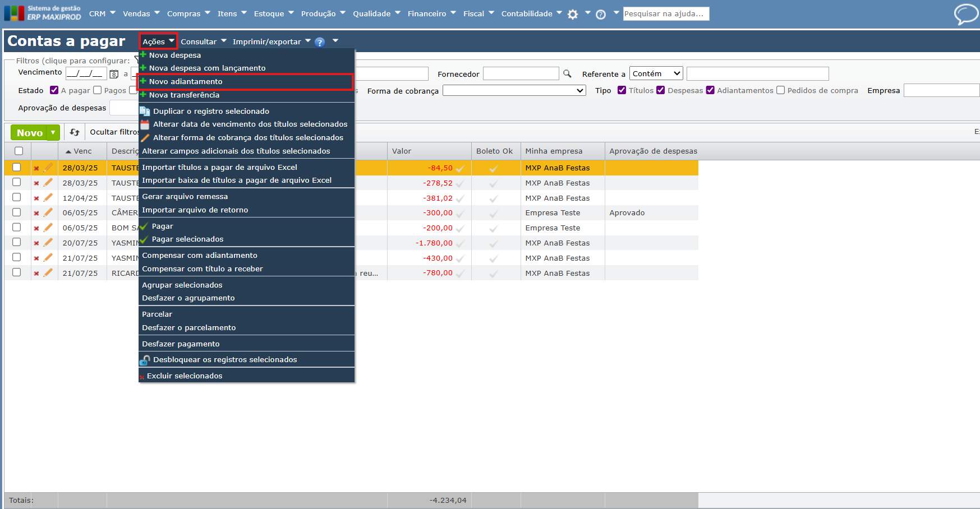Click the red delete X on 06/05/25 CÂMER row
Screen dimensions: 980x509
pyautogui.click(x=36, y=213)
